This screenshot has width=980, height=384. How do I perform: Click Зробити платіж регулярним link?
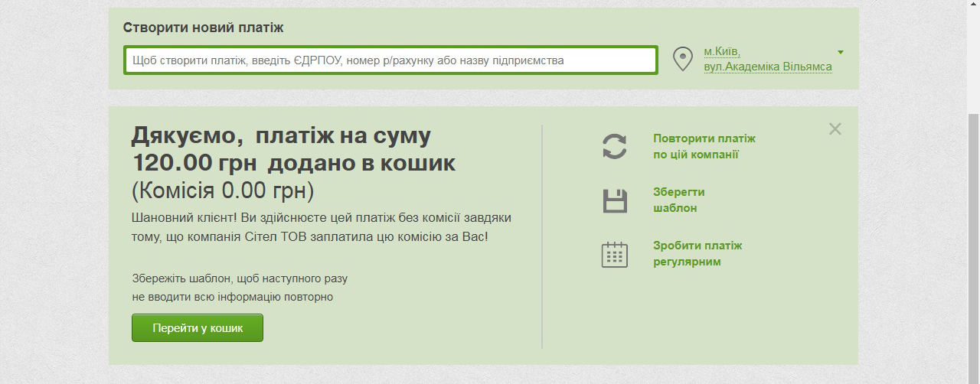(x=697, y=253)
